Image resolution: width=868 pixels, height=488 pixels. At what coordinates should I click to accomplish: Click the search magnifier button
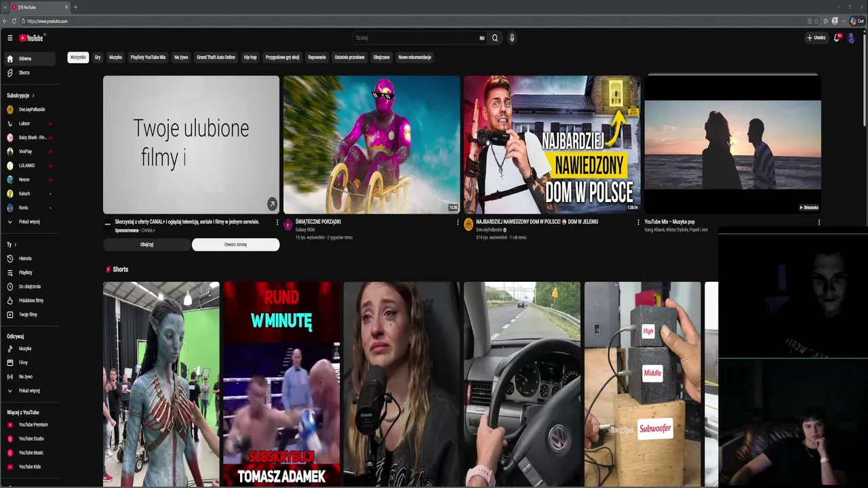(x=495, y=38)
